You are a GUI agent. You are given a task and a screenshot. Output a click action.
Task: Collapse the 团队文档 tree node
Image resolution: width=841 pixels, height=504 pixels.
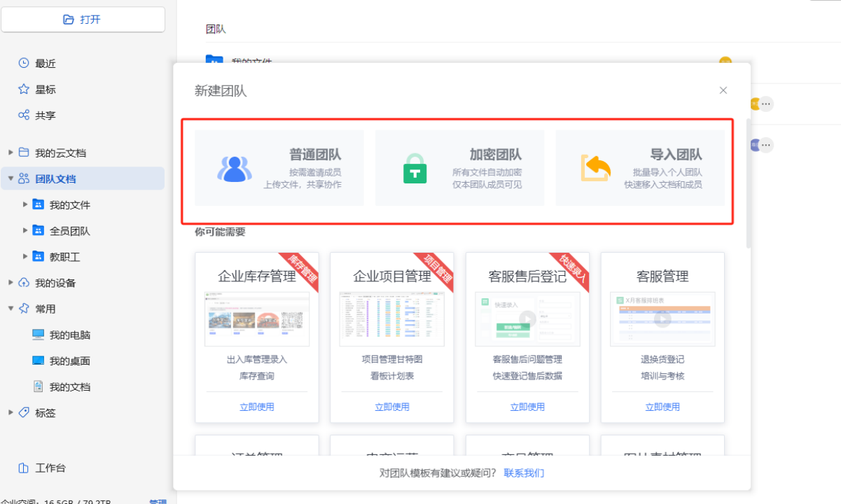coord(11,178)
